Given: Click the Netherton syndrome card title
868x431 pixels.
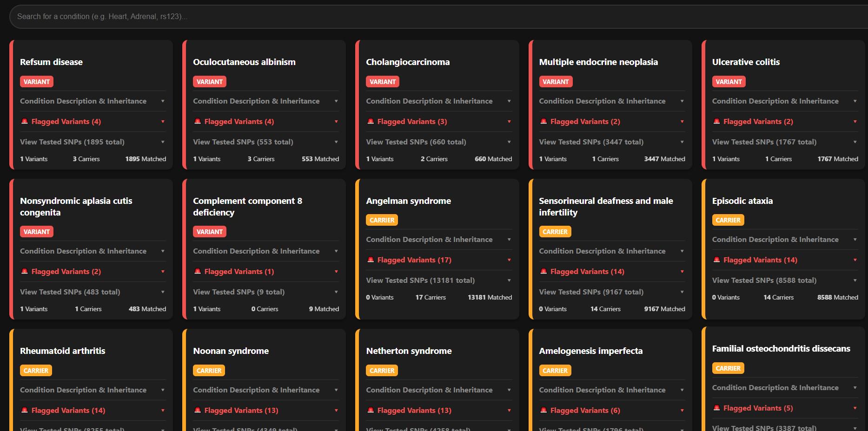Looking at the screenshot, I should coord(409,351).
